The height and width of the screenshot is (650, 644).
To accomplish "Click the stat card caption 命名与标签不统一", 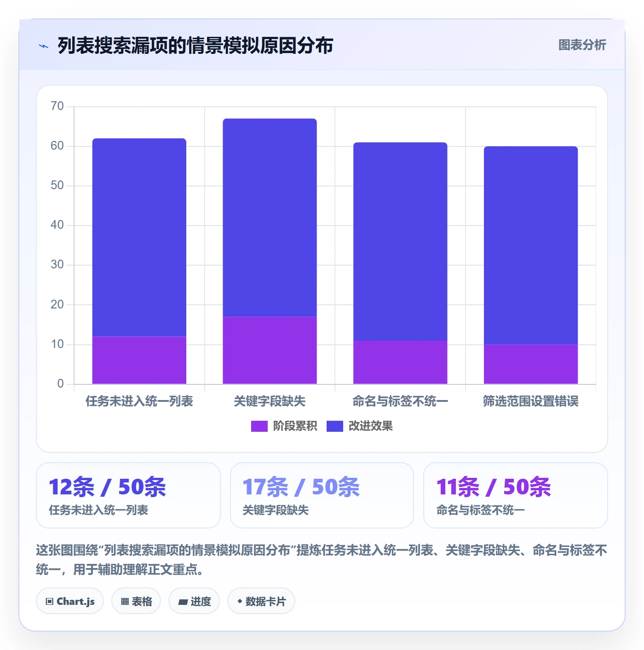I will click(481, 510).
